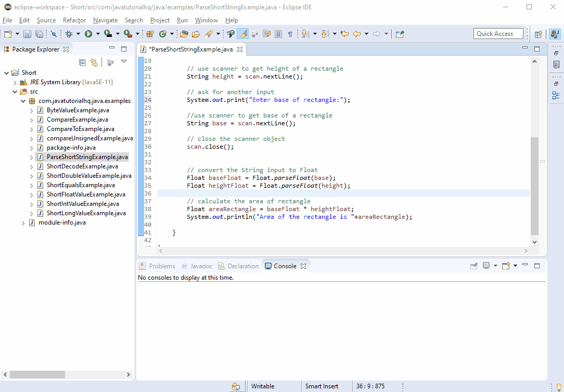This screenshot has height=392, width=564.
Task: Click the Coverage run icon
Action: click(108, 34)
